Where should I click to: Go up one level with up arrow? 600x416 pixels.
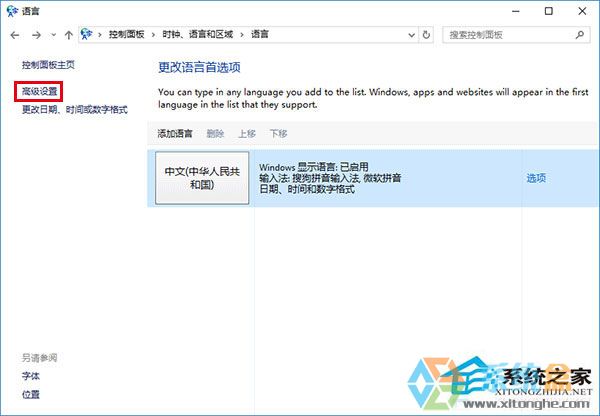point(68,35)
